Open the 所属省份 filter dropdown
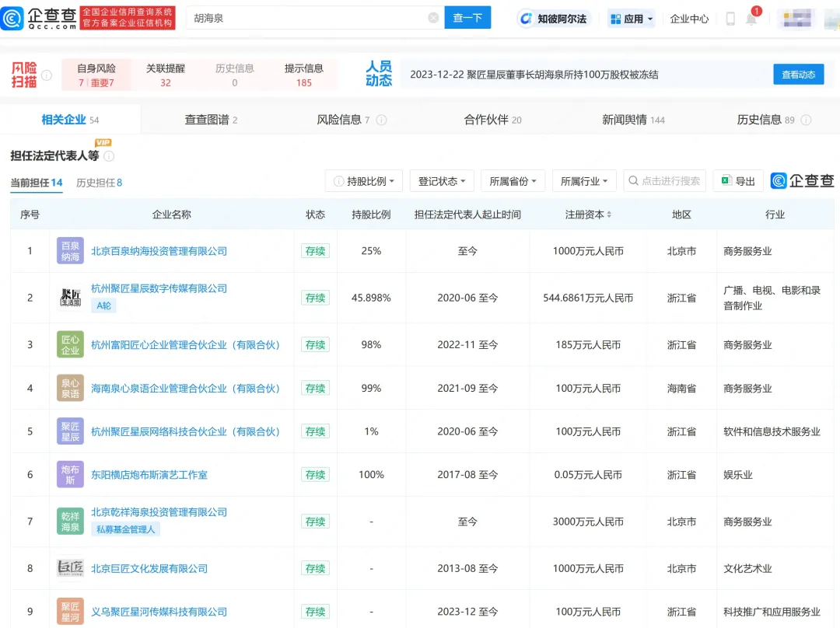840x628 pixels. (513, 182)
